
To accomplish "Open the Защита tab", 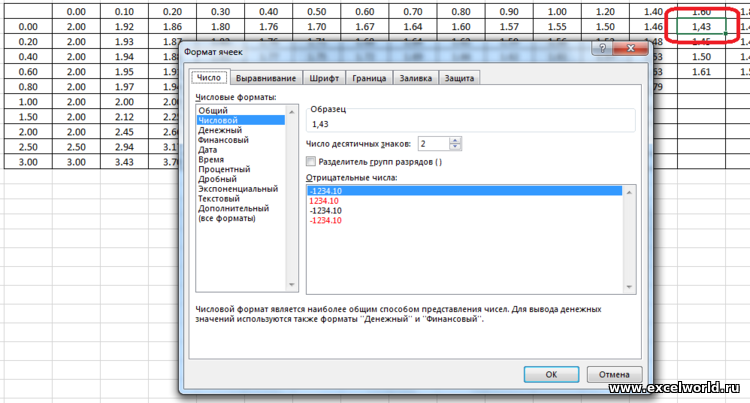I will pos(462,78).
